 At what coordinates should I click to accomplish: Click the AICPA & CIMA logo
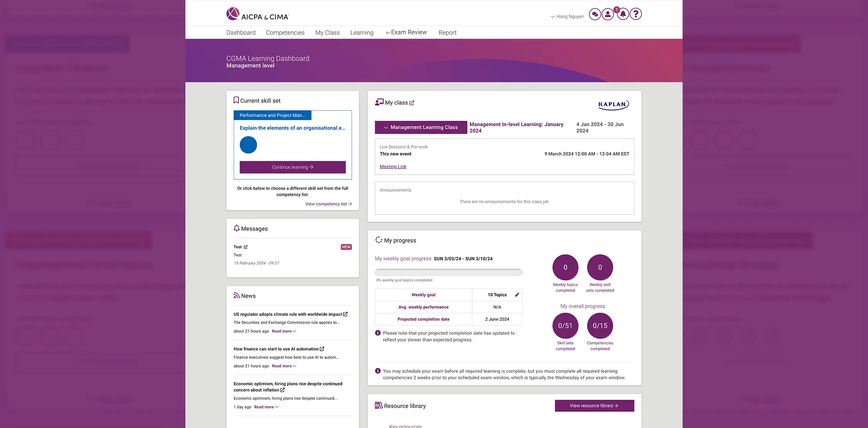257,14
